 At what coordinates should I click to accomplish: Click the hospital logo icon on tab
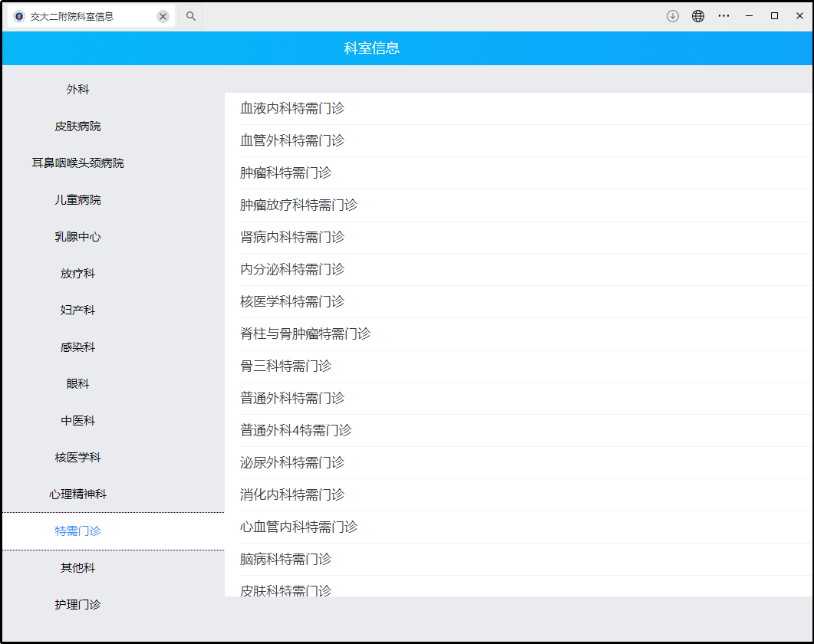click(x=19, y=16)
